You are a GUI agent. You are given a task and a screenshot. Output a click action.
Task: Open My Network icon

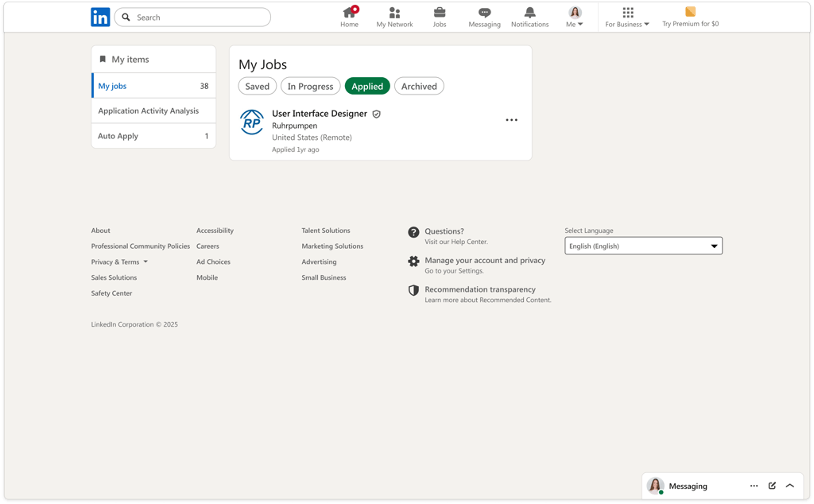click(394, 13)
